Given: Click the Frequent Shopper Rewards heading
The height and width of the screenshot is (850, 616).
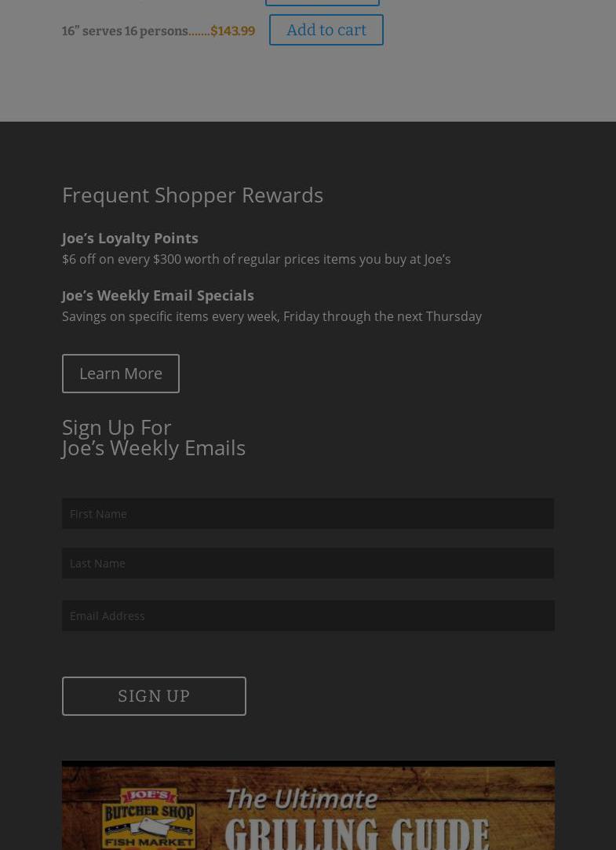Looking at the screenshot, I should [192, 195].
